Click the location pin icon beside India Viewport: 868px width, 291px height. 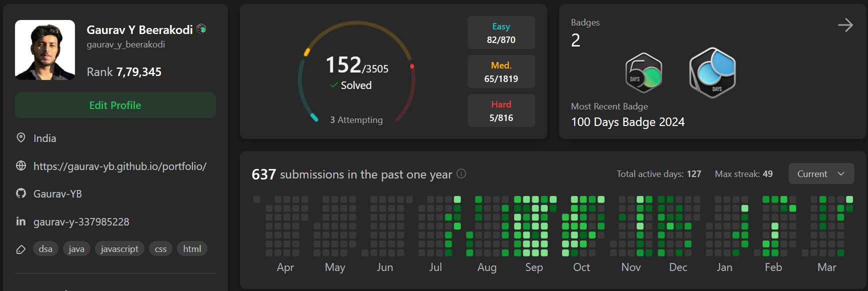(21, 137)
